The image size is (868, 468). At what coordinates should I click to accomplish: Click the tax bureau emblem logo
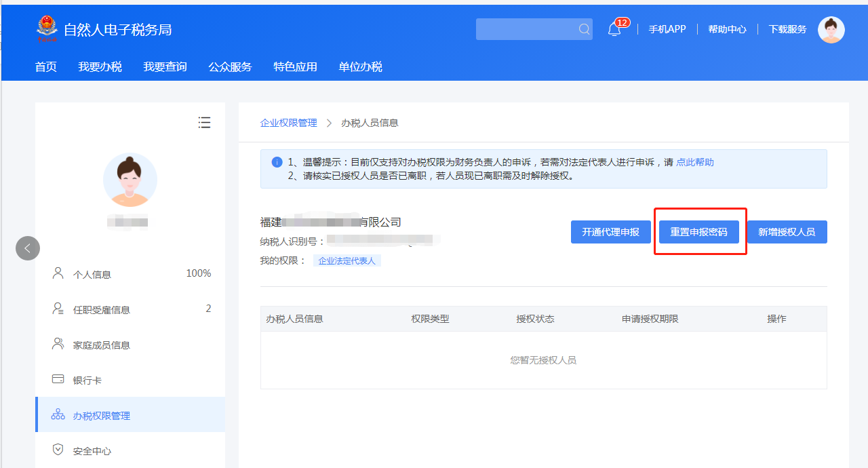(47, 29)
